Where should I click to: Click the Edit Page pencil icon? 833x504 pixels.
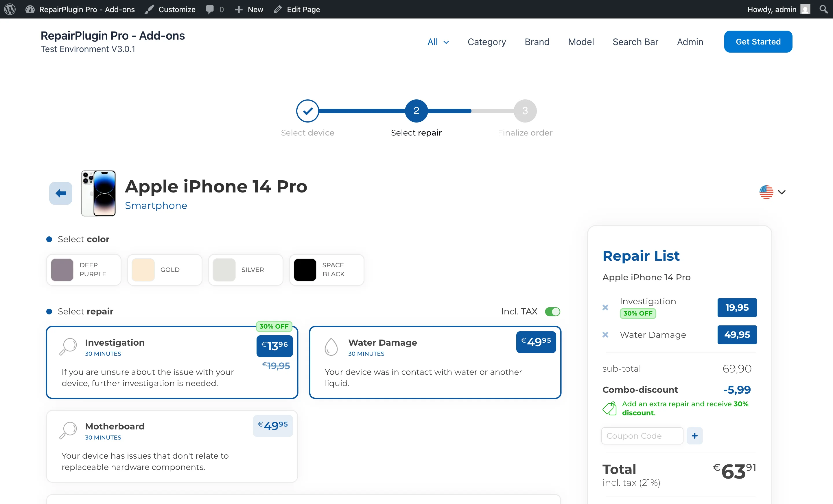[x=278, y=9]
